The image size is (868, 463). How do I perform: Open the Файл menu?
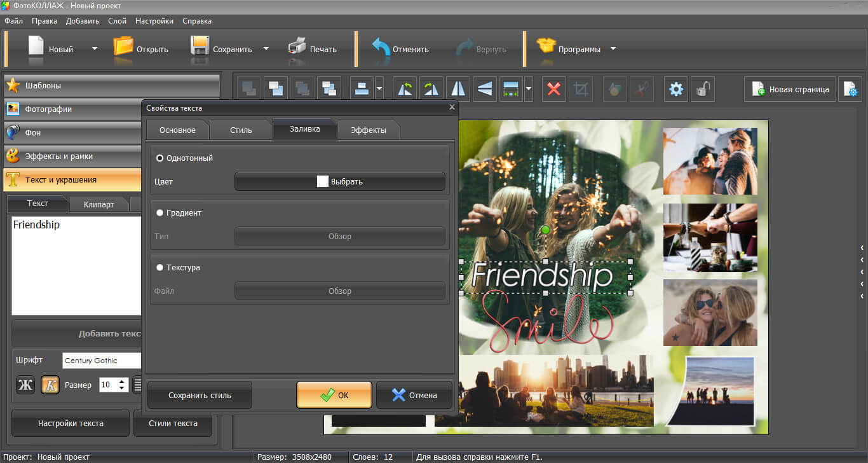(13, 21)
